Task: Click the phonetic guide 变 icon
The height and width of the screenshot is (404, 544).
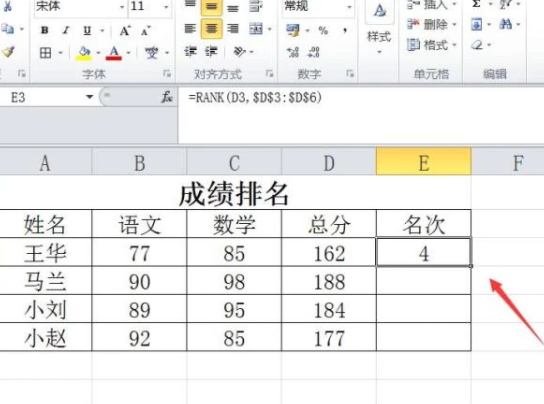Action: pyautogui.click(x=152, y=53)
